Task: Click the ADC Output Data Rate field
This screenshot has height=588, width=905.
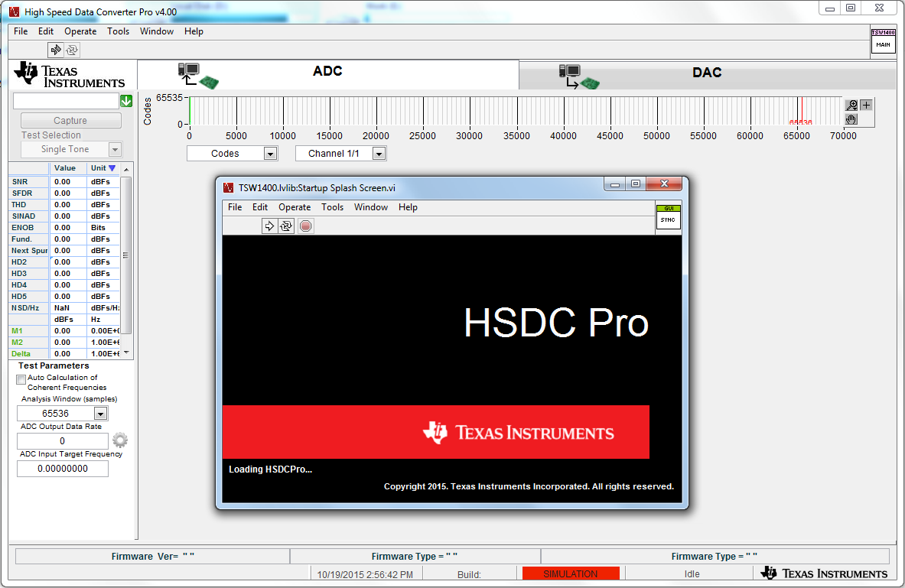Action: point(62,441)
